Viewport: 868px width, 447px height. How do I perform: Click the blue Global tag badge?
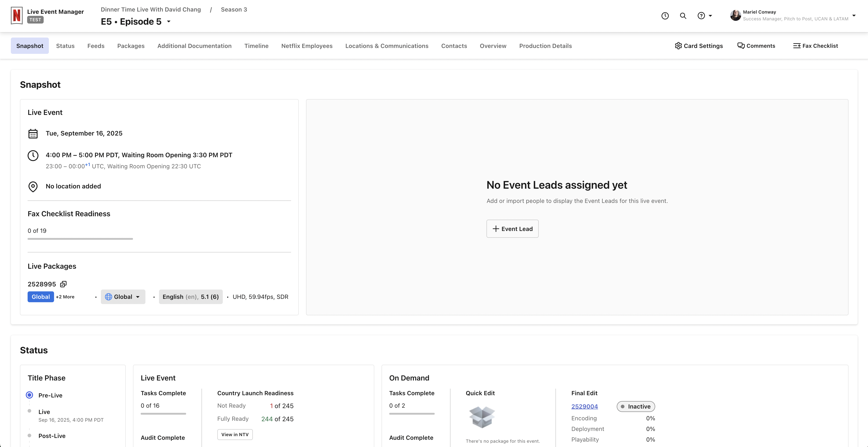41,297
